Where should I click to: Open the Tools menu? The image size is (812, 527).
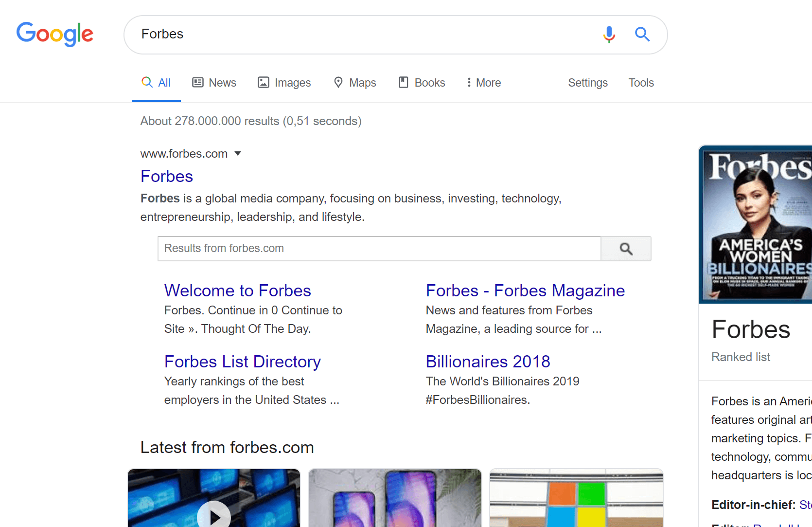[641, 82]
